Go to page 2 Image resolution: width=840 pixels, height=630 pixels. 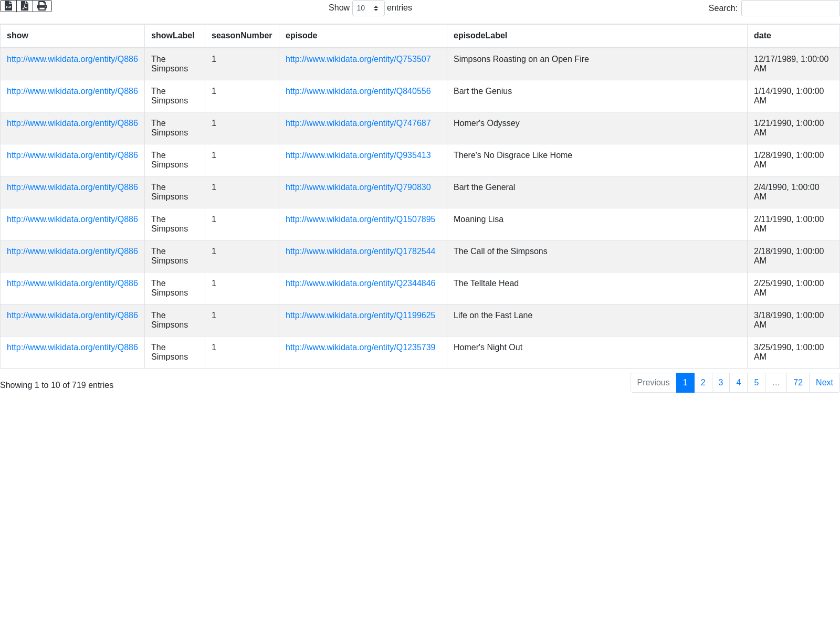coord(703,383)
